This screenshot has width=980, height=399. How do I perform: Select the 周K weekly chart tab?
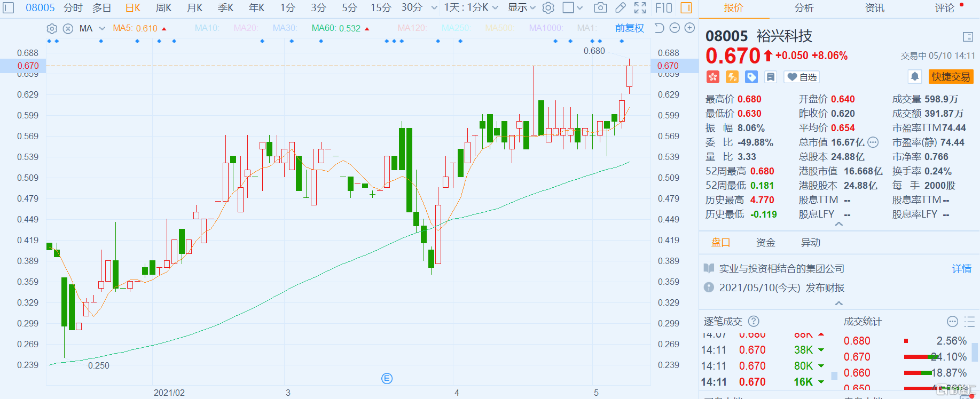point(163,7)
